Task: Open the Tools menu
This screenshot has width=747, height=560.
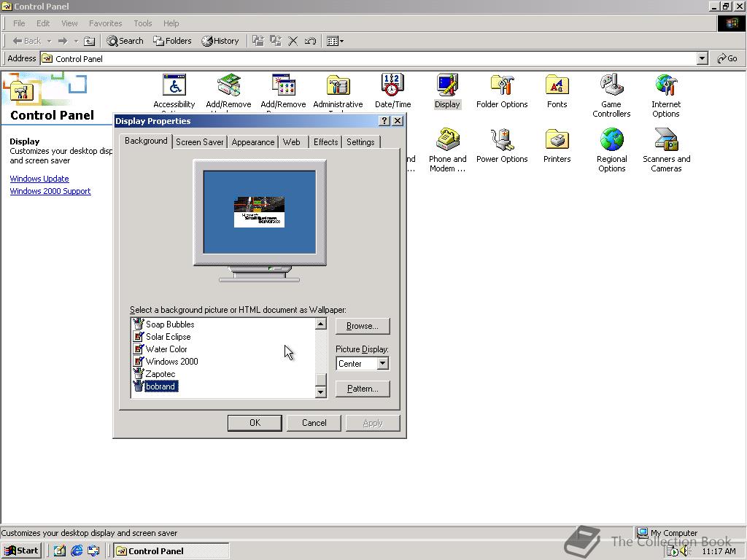Action: pos(142,23)
